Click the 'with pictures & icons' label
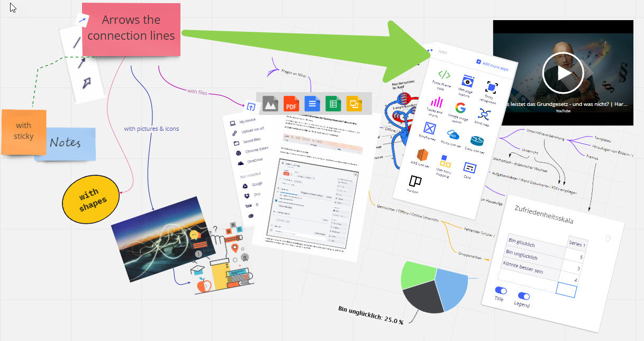Image resolution: width=644 pixels, height=341 pixels. [151, 128]
